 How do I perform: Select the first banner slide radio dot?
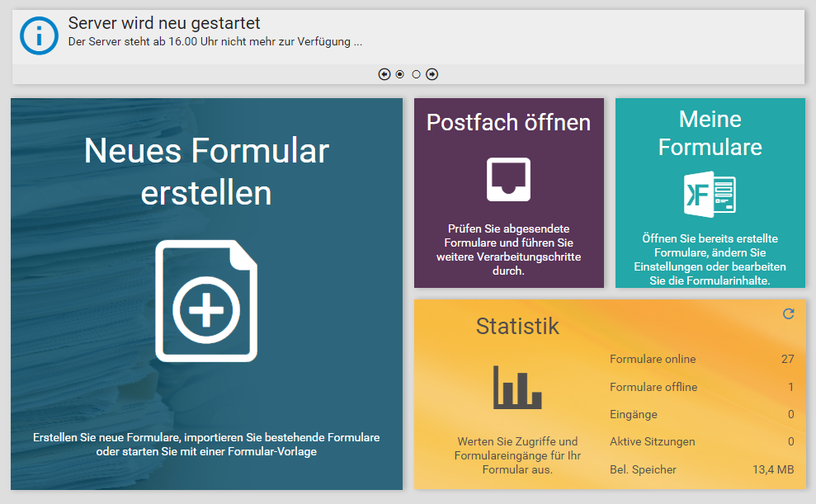click(400, 74)
